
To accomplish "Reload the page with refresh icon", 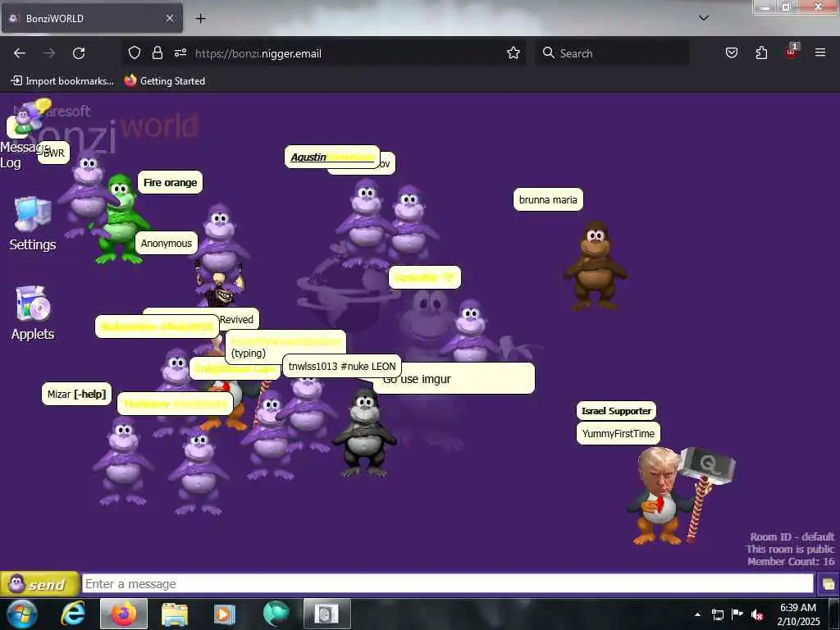I will coord(79,53).
